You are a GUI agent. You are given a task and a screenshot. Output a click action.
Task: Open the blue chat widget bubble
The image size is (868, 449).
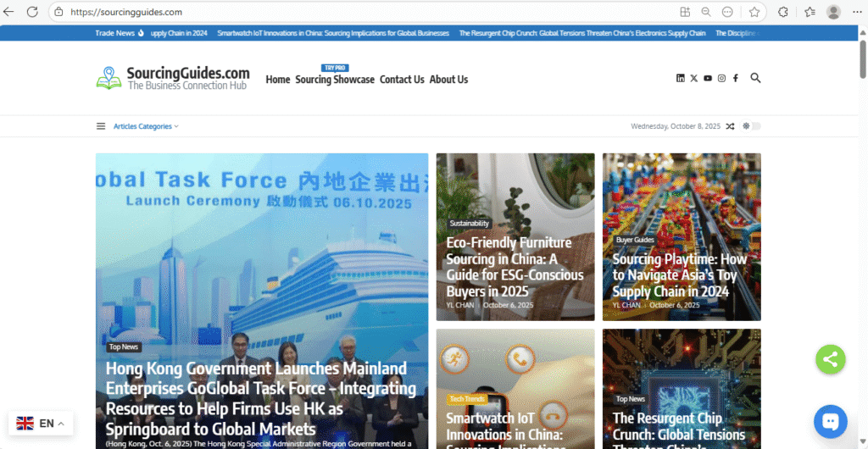(830, 421)
